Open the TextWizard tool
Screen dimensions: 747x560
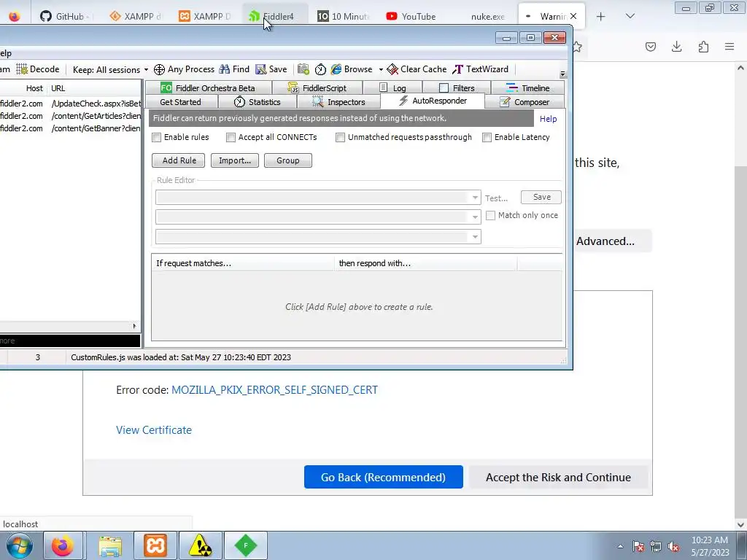pyautogui.click(x=480, y=69)
